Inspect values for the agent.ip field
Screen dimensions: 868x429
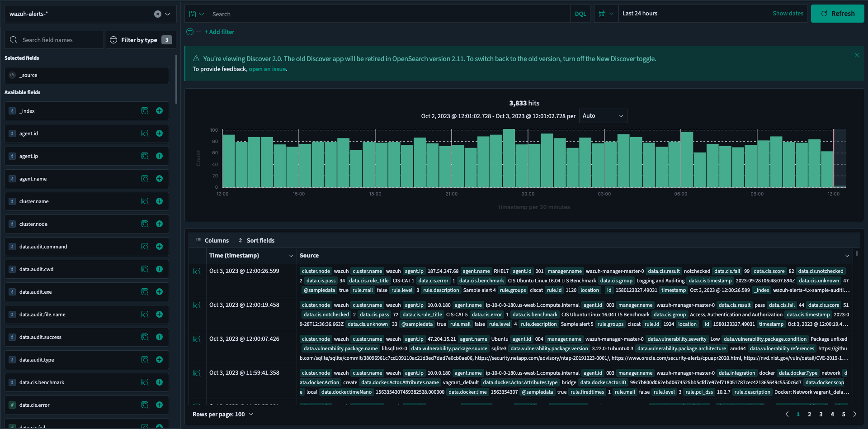145,156
